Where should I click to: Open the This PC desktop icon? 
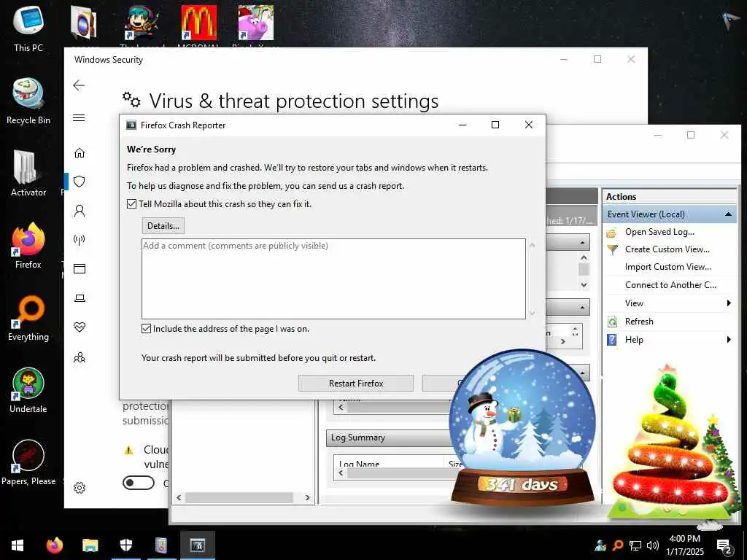pyautogui.click(x=28, y=28)
